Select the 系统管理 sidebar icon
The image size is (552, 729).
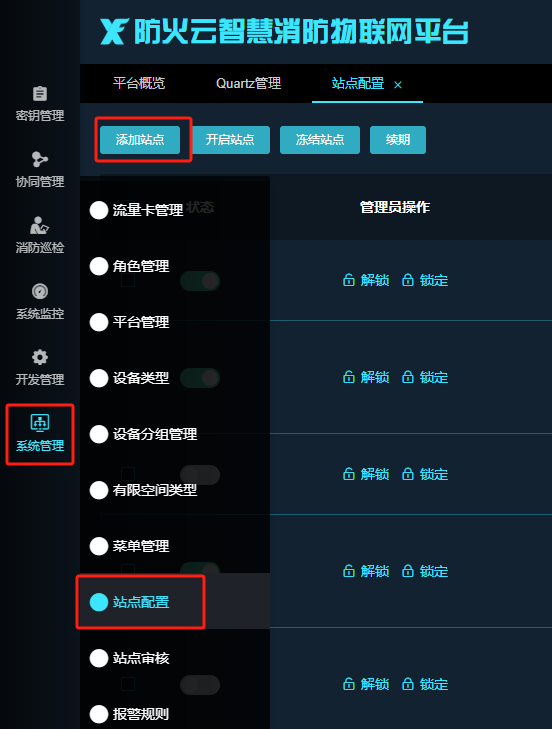click(x=40, y=423)
